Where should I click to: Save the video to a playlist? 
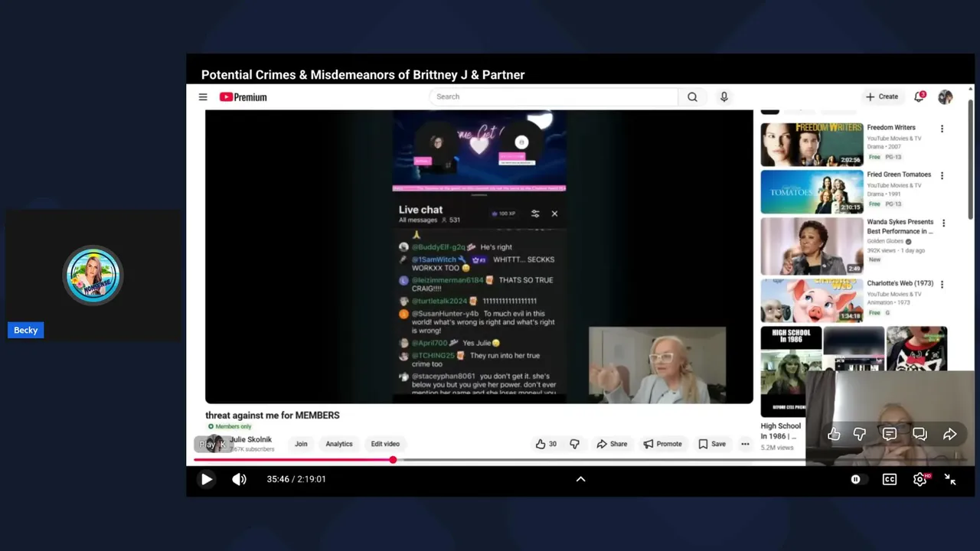712,444
